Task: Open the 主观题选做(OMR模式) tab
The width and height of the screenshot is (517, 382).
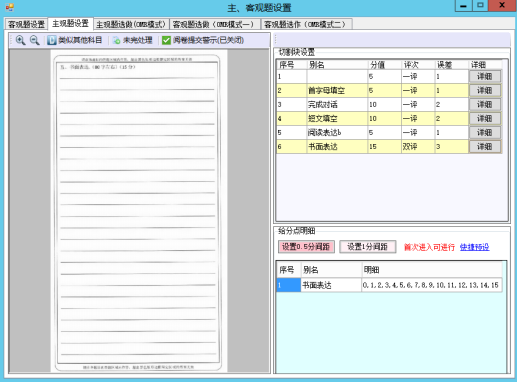Action: point(131,24)
